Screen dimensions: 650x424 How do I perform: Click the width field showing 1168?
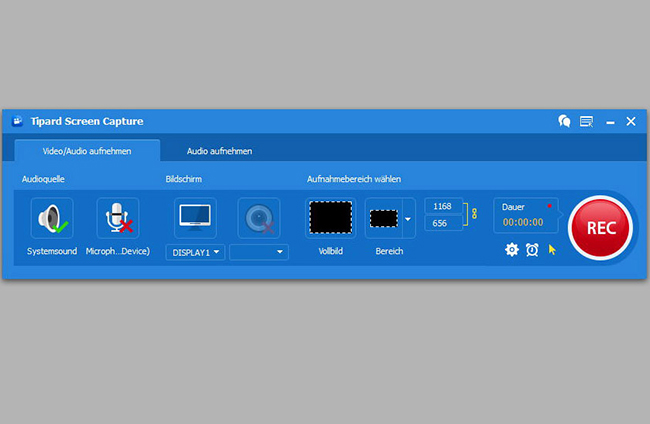444,206
